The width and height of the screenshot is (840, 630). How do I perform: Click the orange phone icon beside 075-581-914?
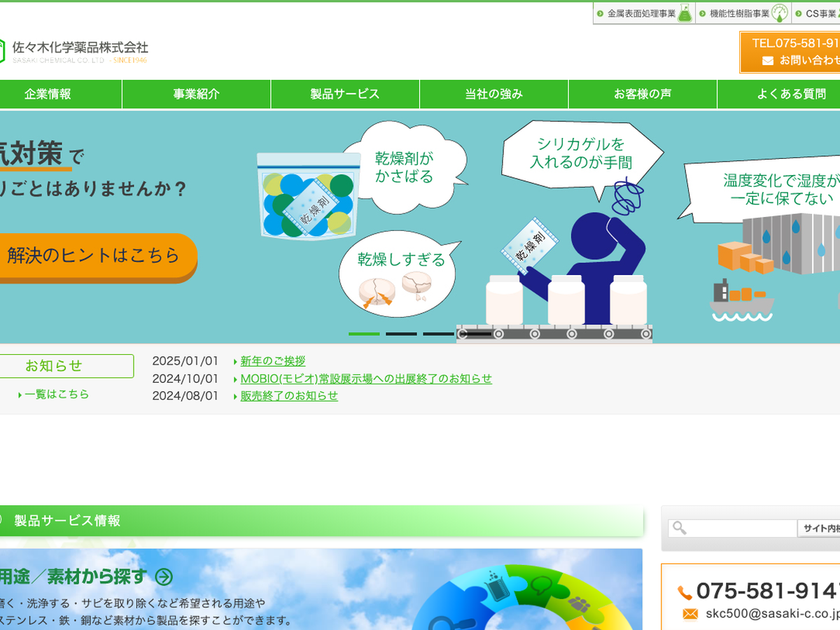(685, 592)
